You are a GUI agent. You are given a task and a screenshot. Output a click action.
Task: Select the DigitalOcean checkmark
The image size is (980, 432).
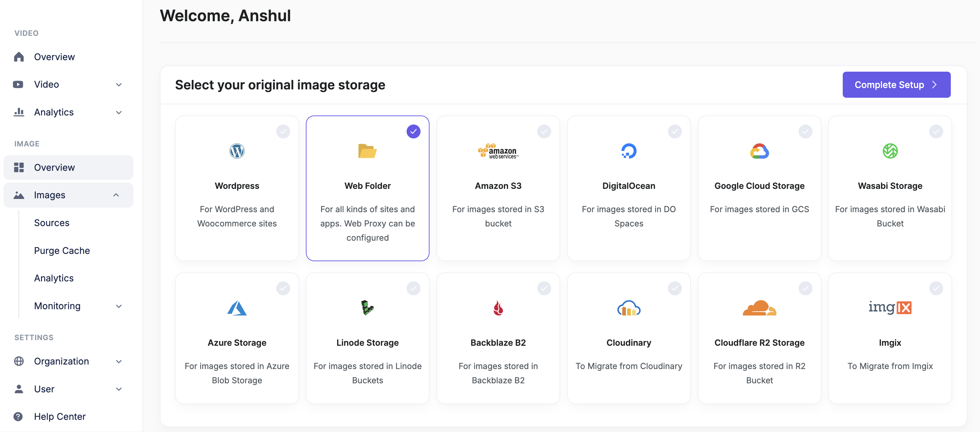pyautogui.click(x=675, y=132)
